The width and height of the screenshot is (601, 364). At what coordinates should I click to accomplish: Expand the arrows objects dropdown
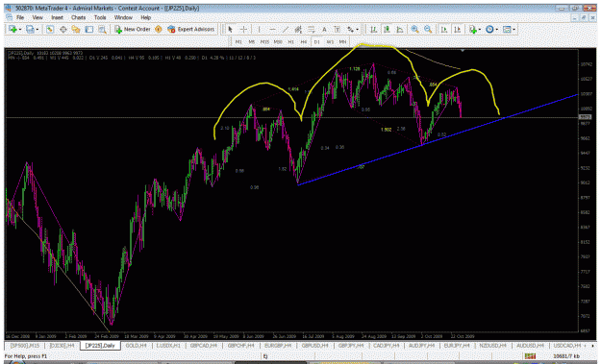[357, 30]
